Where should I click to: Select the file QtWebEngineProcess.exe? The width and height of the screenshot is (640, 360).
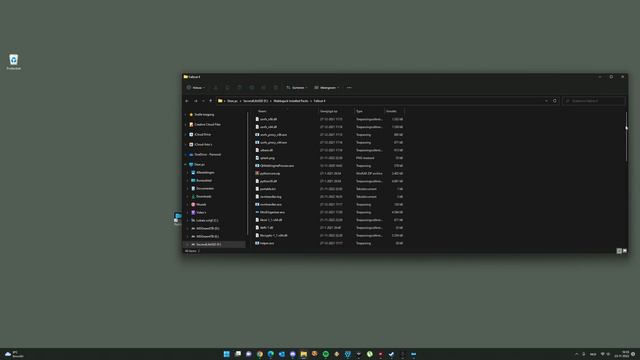(277, 166)
